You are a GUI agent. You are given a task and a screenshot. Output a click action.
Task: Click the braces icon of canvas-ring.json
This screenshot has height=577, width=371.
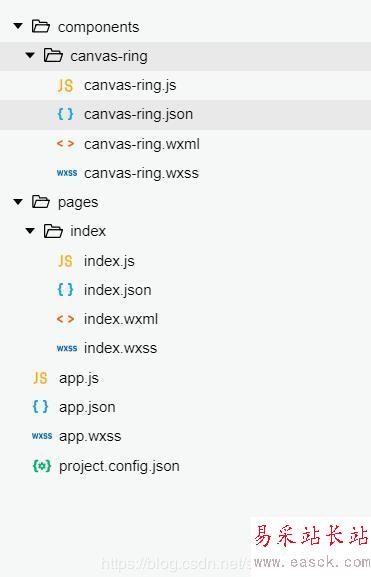coord(66,114)
